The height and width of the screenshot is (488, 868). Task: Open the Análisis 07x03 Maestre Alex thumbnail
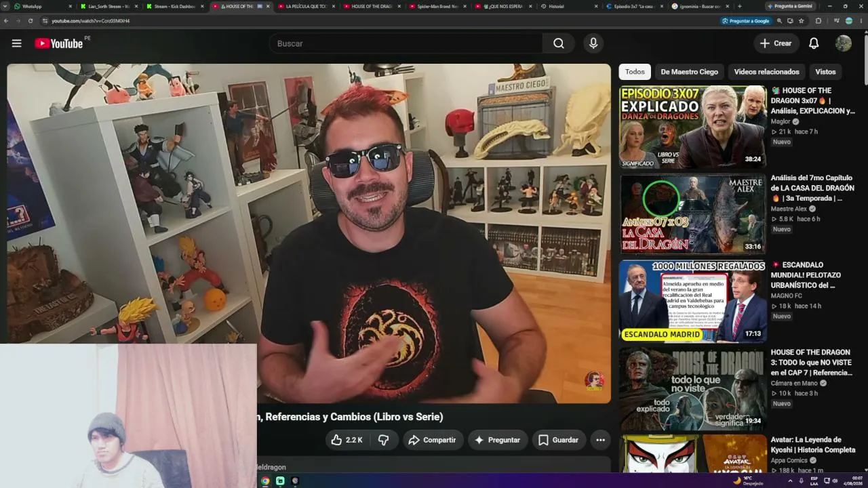tap(692, 213)
